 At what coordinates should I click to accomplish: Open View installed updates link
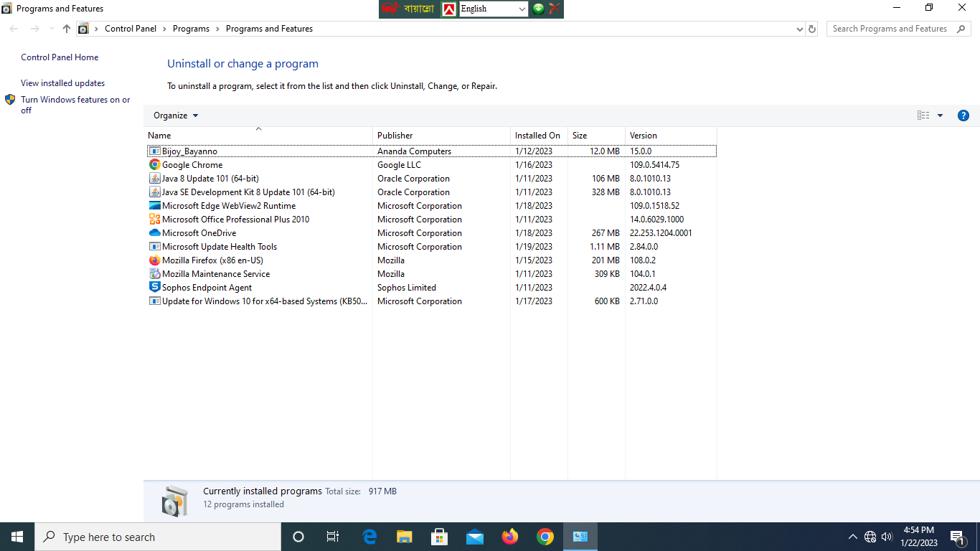[62, 83]
